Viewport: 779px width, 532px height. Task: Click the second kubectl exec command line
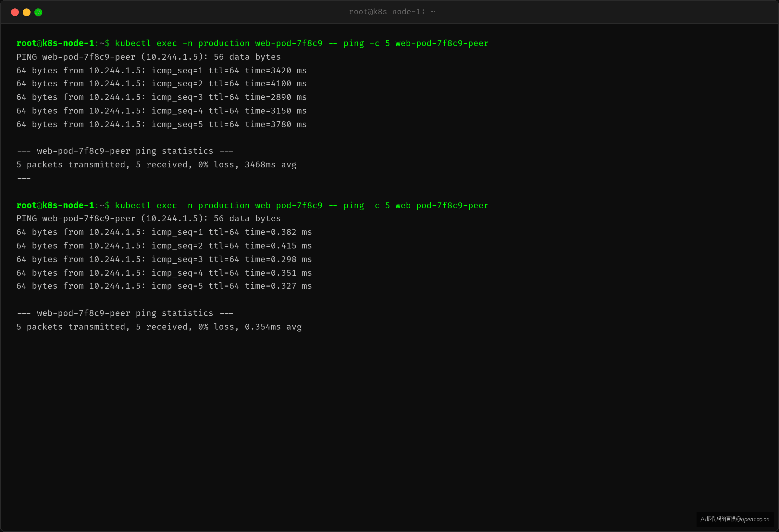point(302,205)
